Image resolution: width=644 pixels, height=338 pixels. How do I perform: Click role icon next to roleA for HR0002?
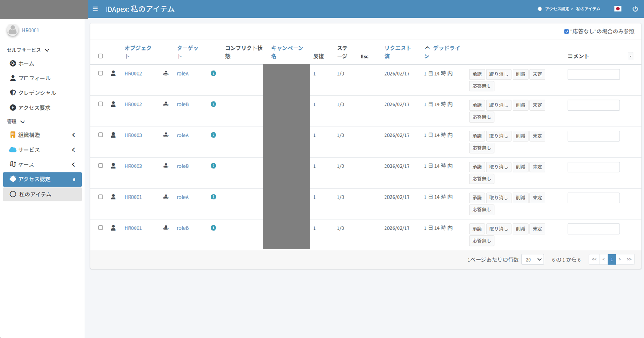(x=166, y=73)
